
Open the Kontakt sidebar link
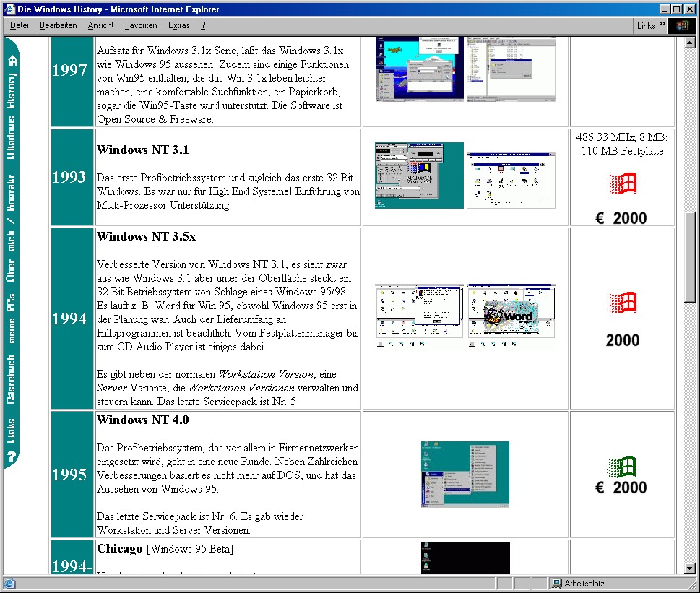coord(11,193)
